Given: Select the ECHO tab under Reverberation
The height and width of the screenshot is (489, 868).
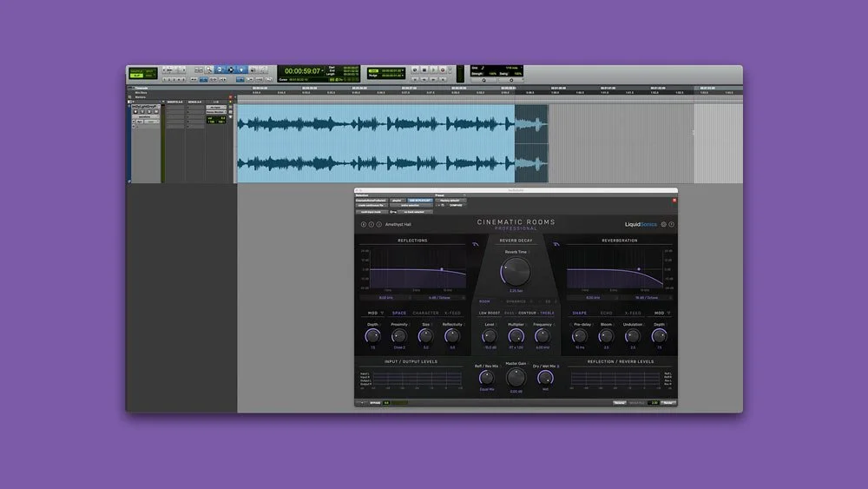Looking at the screenshot, I should (606, 313).
